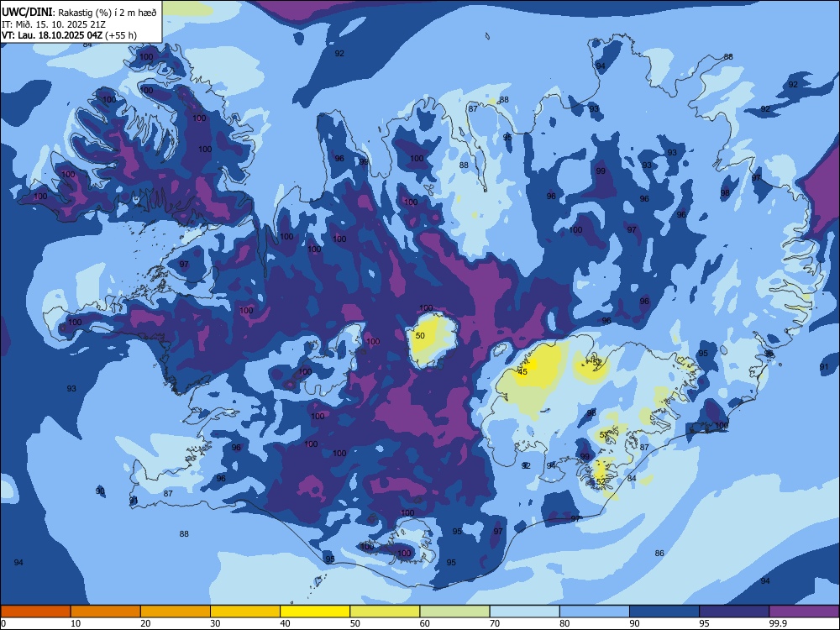Click the '86' humidity value over the southeast sea
This screenshot has height=630, width=840.
(659, 553)
